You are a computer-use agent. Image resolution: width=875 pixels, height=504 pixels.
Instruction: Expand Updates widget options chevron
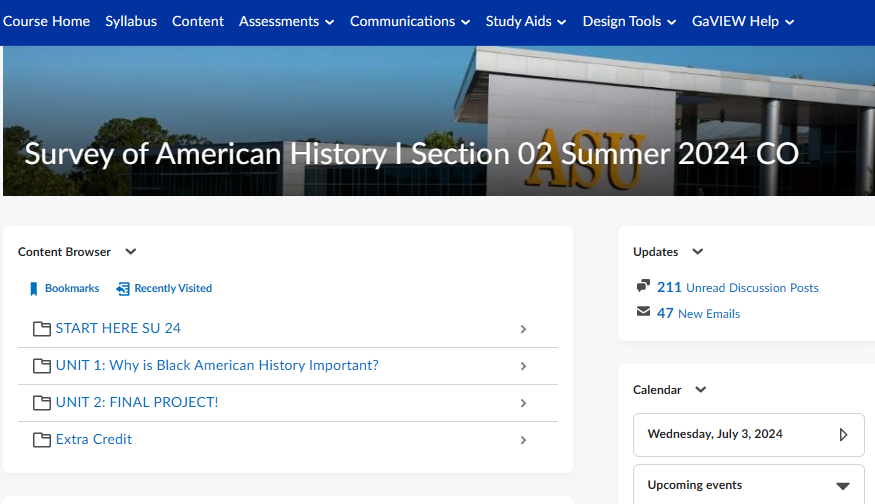[698, 252]
